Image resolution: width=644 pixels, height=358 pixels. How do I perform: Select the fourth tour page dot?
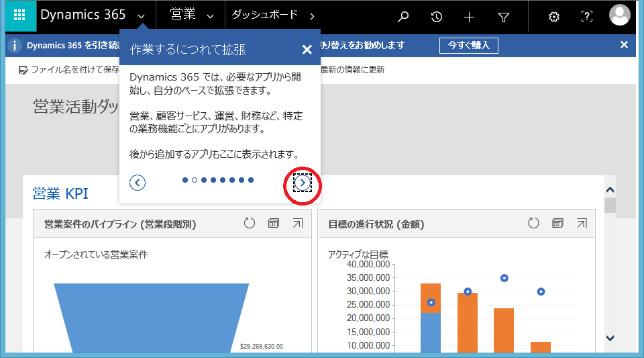[213, 180]
